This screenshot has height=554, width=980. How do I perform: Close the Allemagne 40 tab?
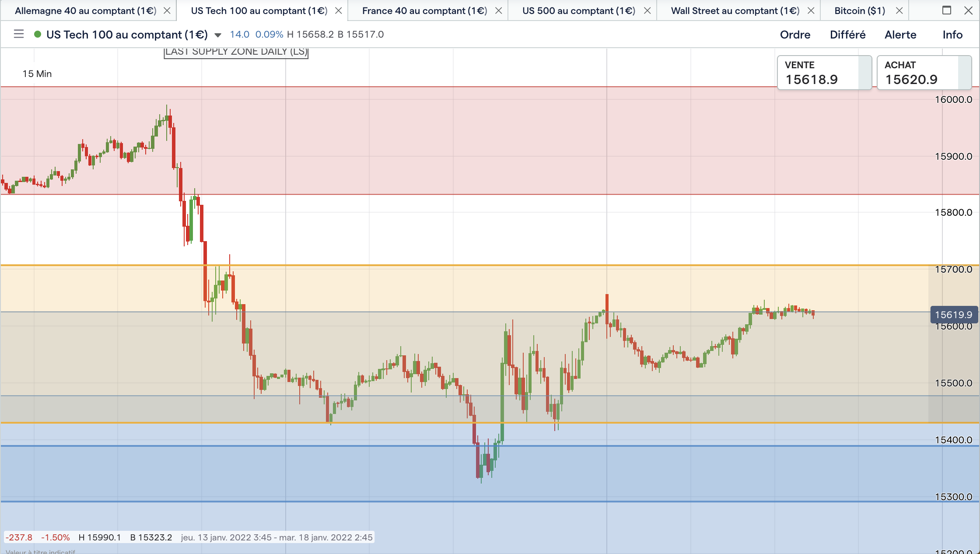[x=167, y=11]
